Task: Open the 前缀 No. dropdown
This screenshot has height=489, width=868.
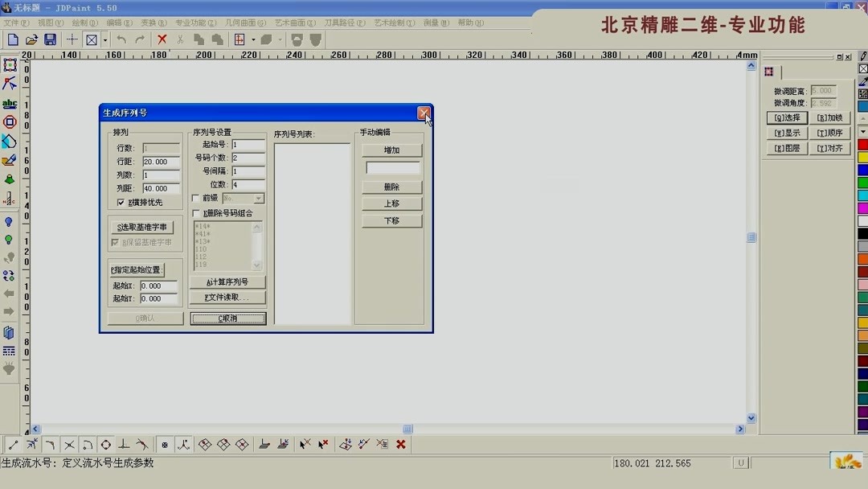Action: tap(259, 198)
